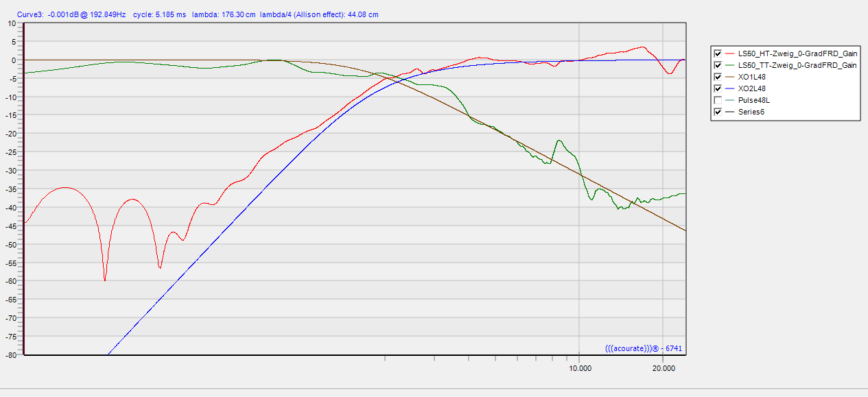Select the LS50_HT-Zweig_0-GradFRD_Gain legend label
This screenshot has height=397, width=868.
click(x=797, y=53)
